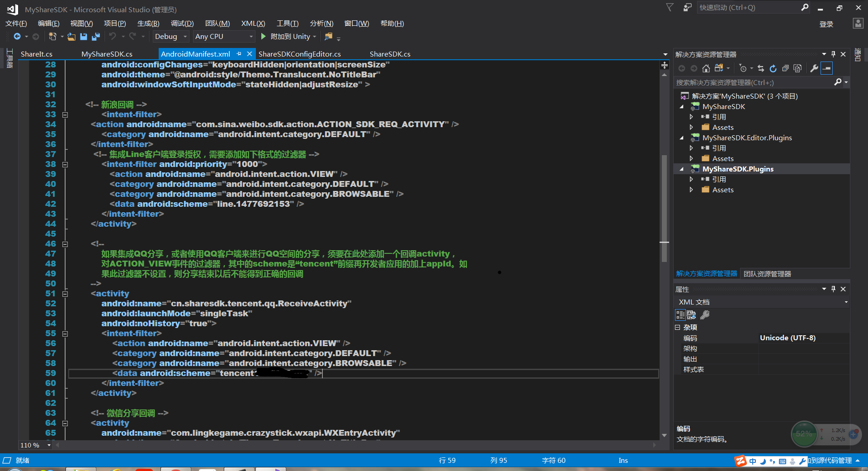Toggle the Preview Selected Items button in Solution Explorer
The height and width of the screenshot is (471, 868).
[x=827, y=68]
